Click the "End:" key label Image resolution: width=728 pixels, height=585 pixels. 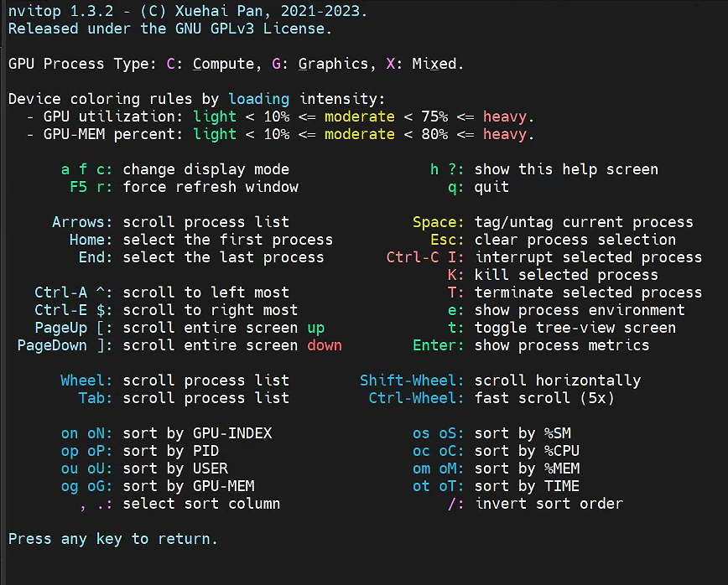pyautogui.click(x=96, y=257)
